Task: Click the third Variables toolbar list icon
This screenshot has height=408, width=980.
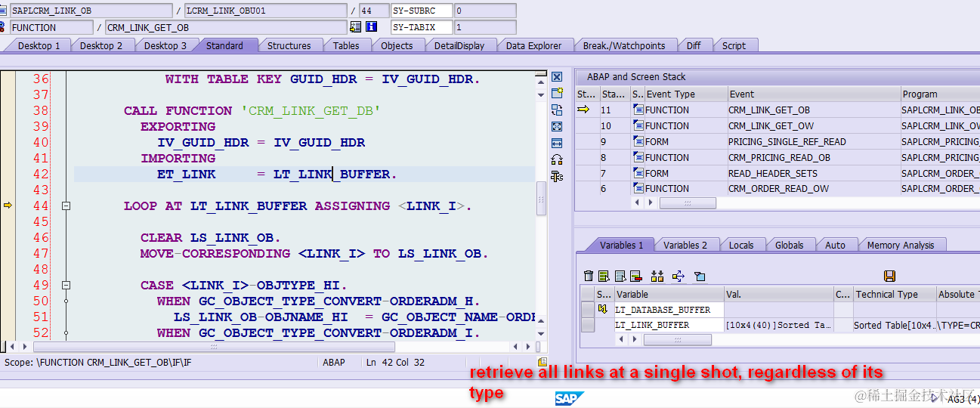Action: tap(620, 277)
